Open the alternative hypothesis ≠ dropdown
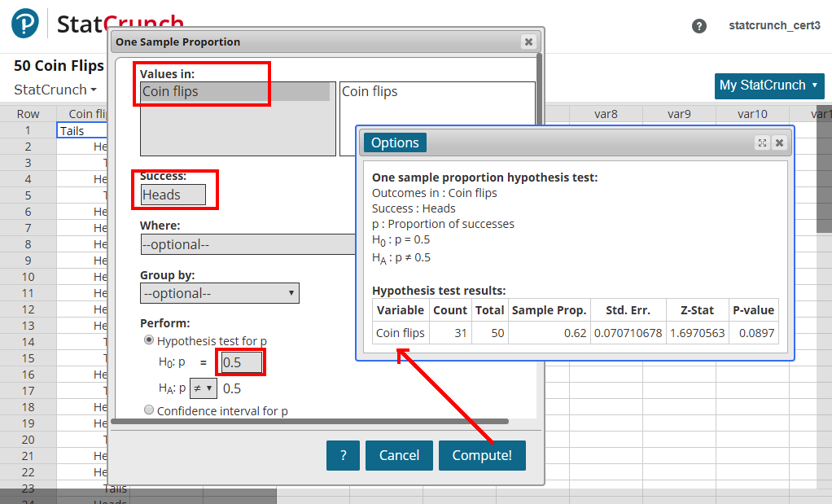Viewport: 832px width, 504px height. coord(203,388)
